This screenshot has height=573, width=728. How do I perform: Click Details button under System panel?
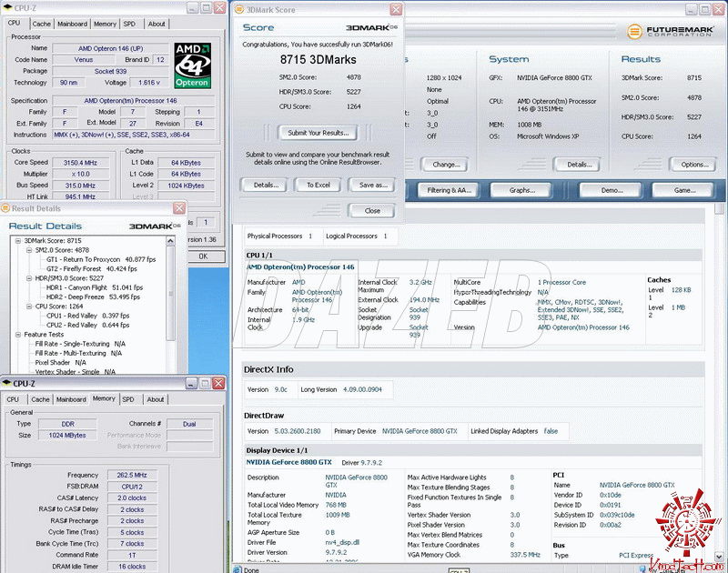click(x=579, y=165)
